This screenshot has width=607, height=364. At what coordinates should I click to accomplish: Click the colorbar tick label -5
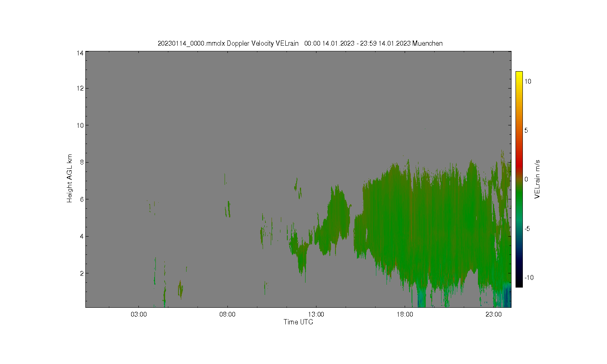point(528,229)
